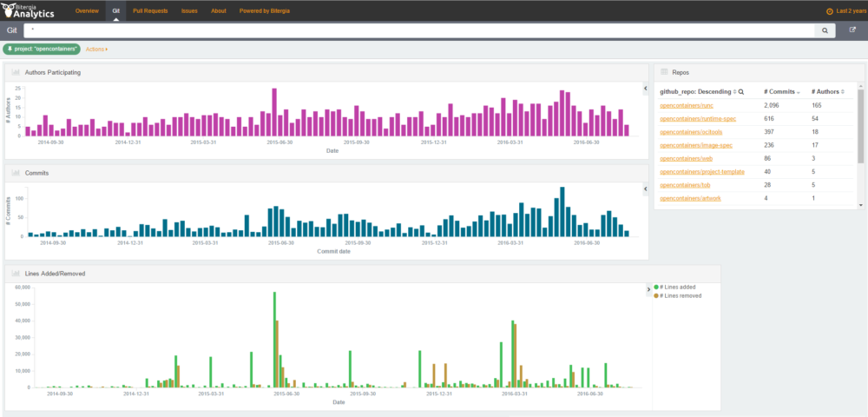Click the filter icon in github_repo column header
The image size is (868, 417).
pos(741,91)
